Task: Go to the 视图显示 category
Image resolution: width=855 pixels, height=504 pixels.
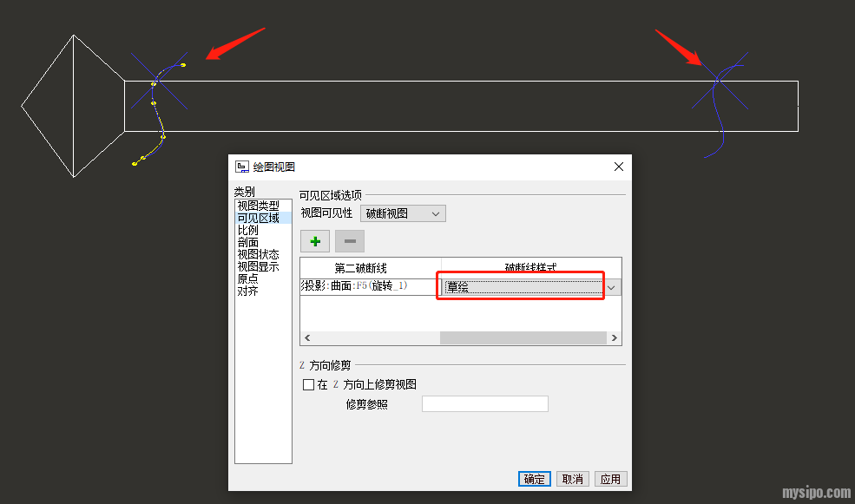Action: click(259, 267)
